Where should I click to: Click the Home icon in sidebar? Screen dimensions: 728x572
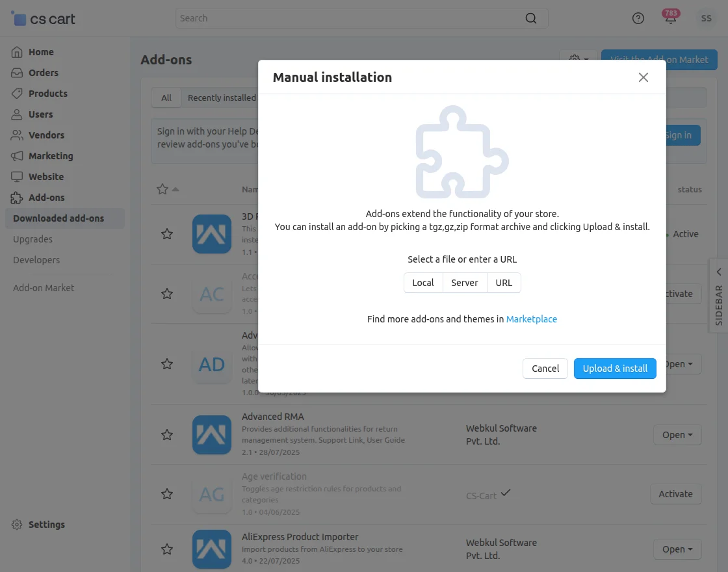point(18,52)
